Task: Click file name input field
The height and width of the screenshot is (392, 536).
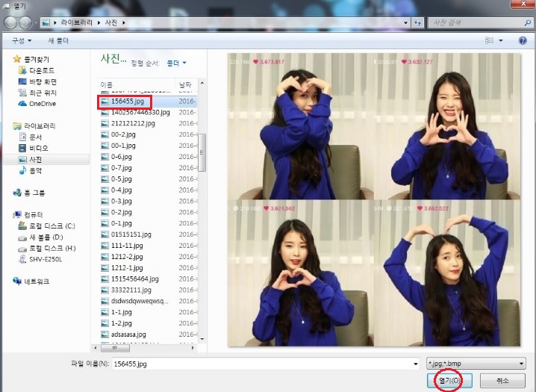Action: [261, 364]
